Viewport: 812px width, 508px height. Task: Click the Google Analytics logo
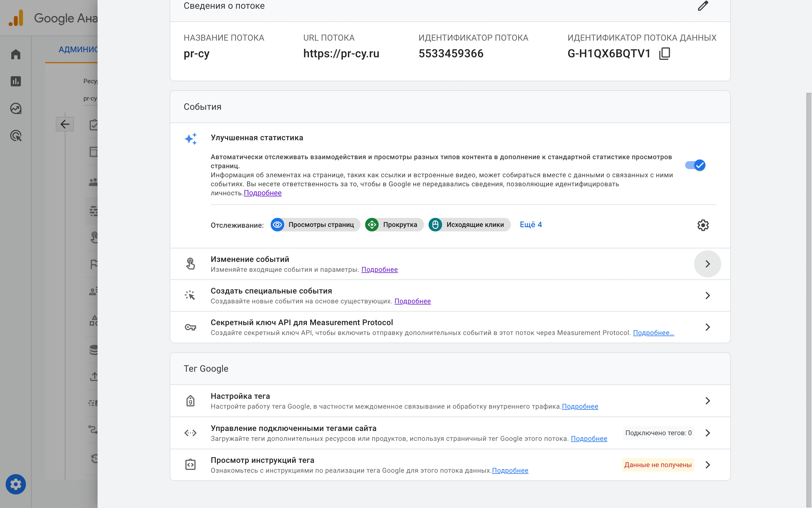tap(16, 18)
